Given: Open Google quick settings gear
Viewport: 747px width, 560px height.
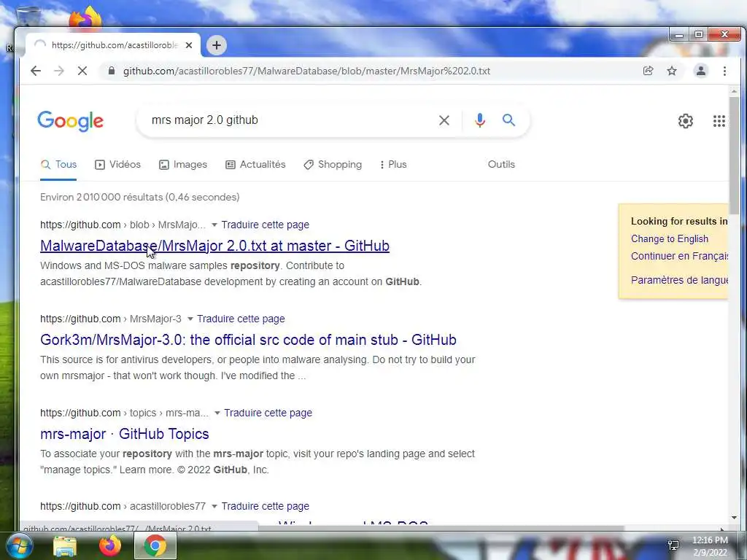Looking at the screenshot, I should pyautogui.click(x=686, y=121).
